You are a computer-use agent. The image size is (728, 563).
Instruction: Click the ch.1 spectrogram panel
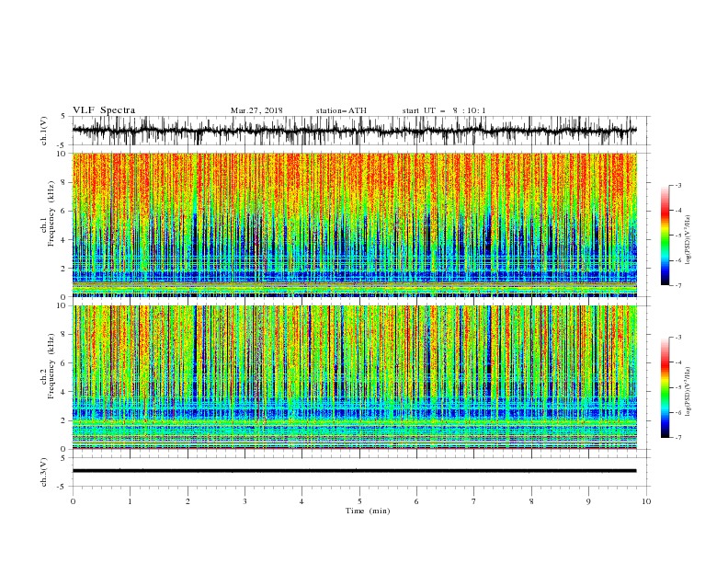tap(355, 224)
